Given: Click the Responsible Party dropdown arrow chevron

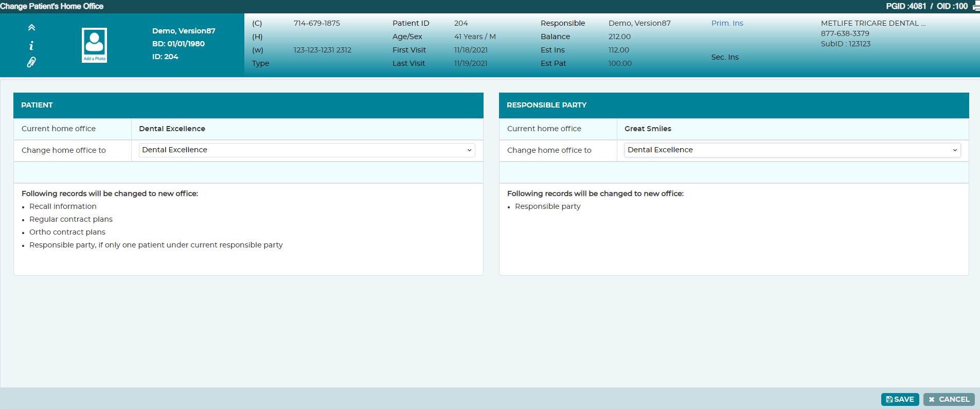Looking at the screenshot, I should (x=955, y=150).
